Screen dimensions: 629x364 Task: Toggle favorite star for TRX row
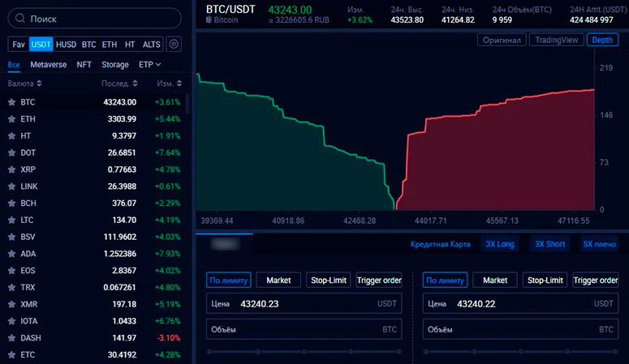point(11,288)
